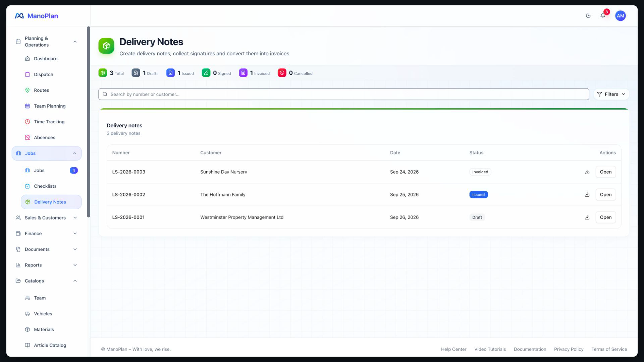Open the Filters dropdown

pos(611,94)
